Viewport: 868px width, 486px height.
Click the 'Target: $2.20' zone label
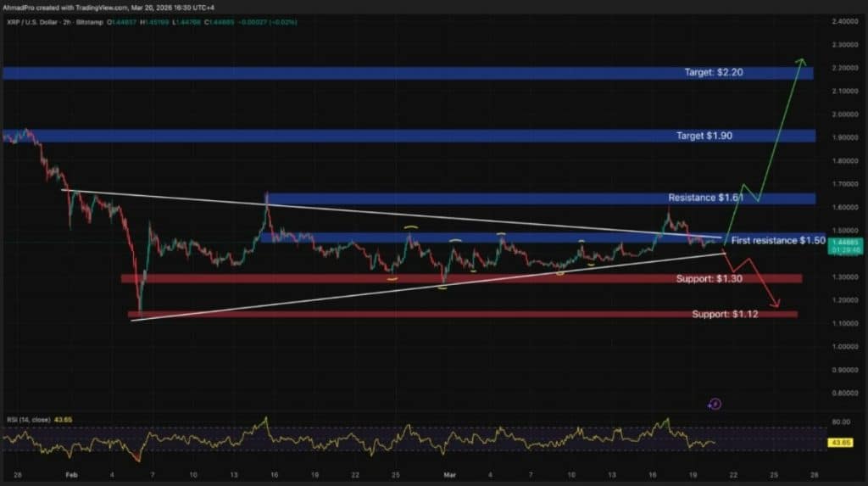tap(714, 73)
